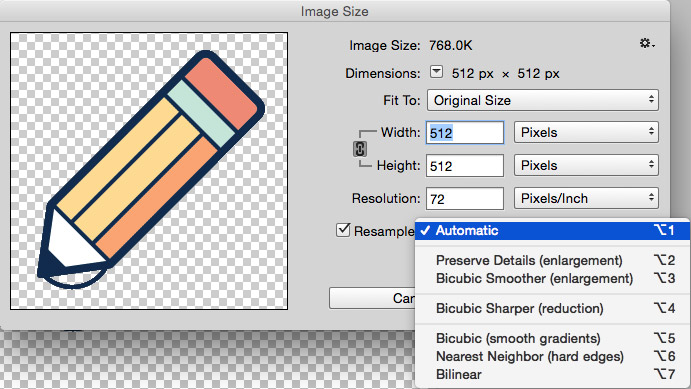The height and width of the screenshot is (389, 691).
Task: Choose Bicubic Smoother (enlargement)
Action: coord(552,278)
